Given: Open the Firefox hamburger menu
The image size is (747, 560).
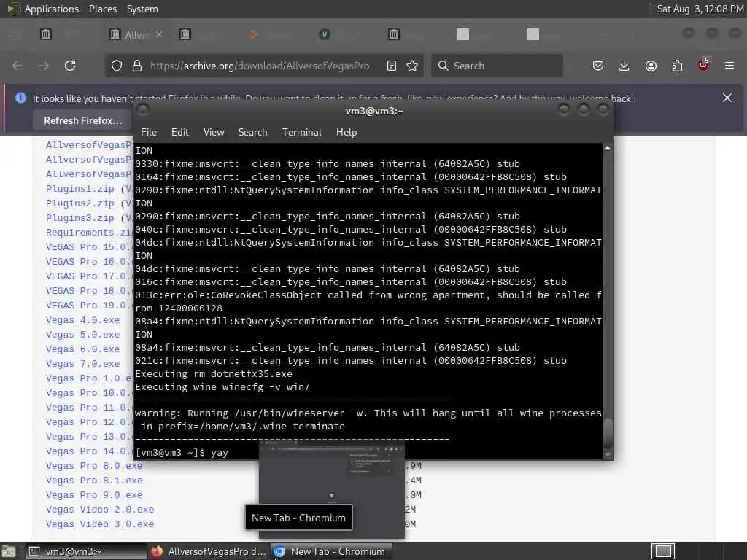Looking at the screenshot, I should pos(729,66).
